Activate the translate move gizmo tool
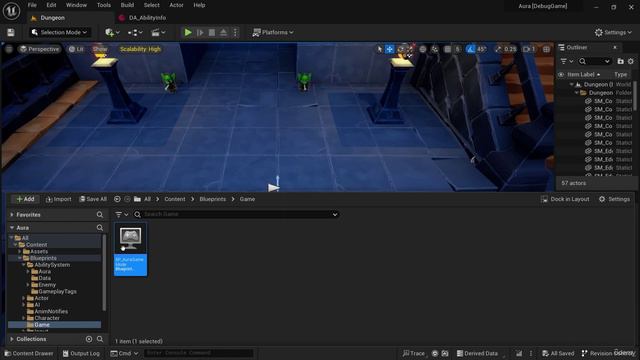 (390, 49)
